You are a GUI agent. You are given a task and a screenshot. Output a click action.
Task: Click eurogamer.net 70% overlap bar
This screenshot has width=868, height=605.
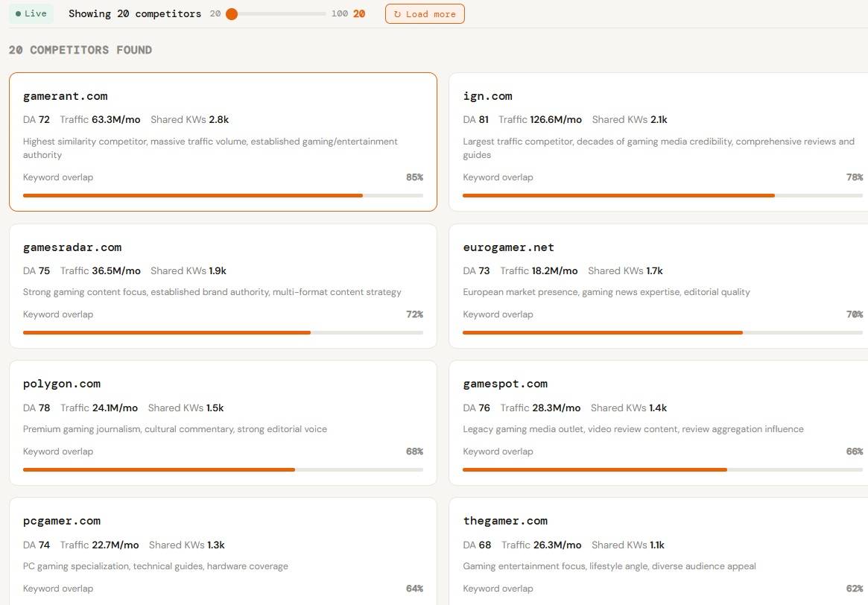662,332
